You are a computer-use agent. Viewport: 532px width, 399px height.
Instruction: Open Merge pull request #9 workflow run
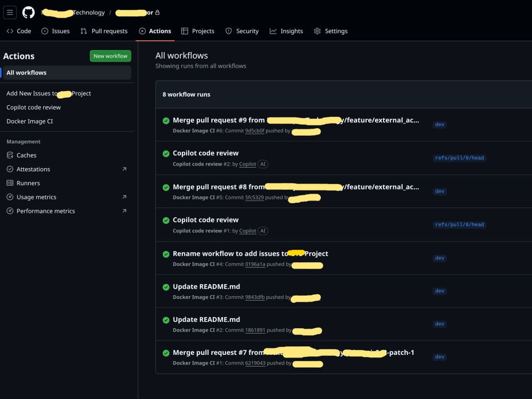tap(296, 120)
